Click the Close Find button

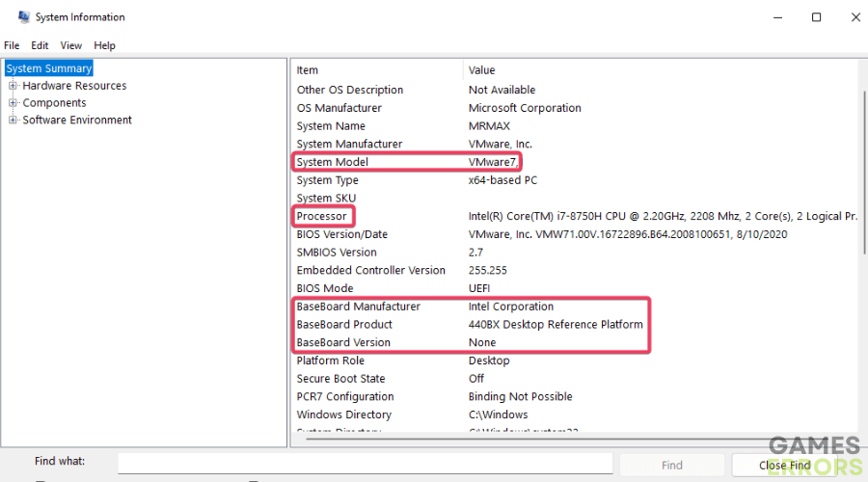click(x=784, y=466)
